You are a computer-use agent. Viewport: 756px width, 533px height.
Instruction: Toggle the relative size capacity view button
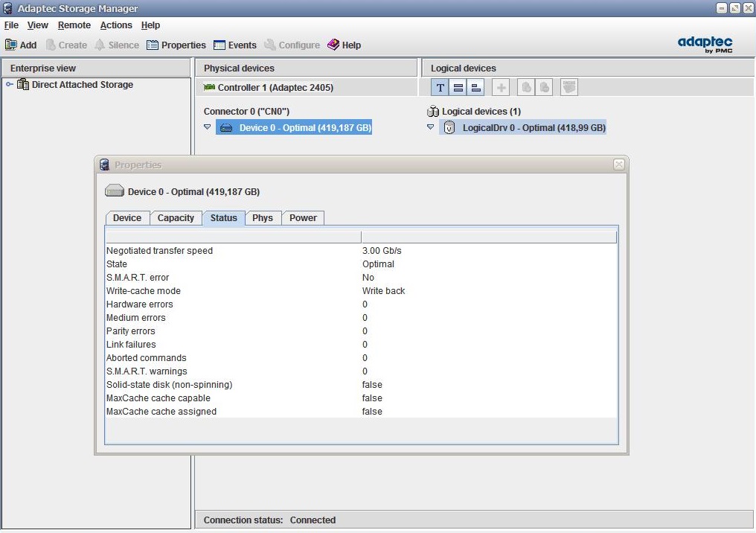point(476,87)
